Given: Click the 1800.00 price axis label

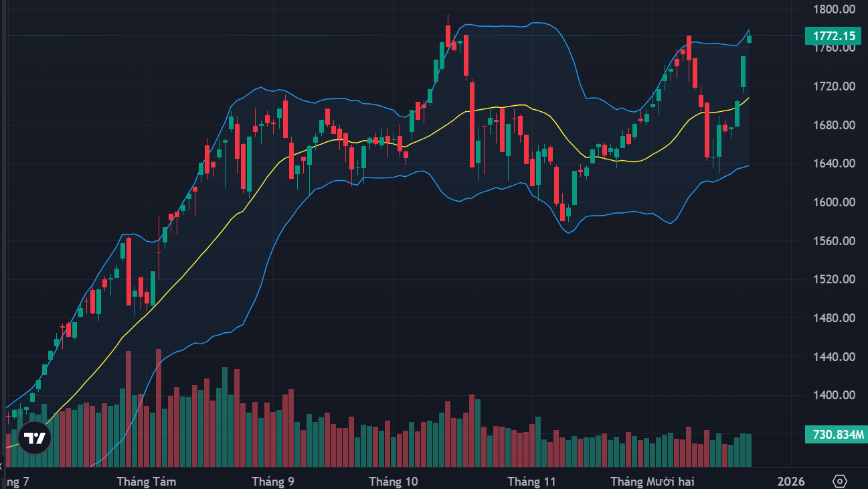Looking at the screenshot, I should [x=833, y=9].
